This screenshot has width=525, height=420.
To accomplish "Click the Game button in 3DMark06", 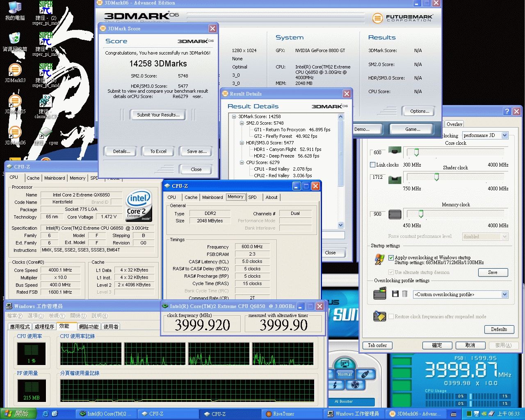I will 413,129.
